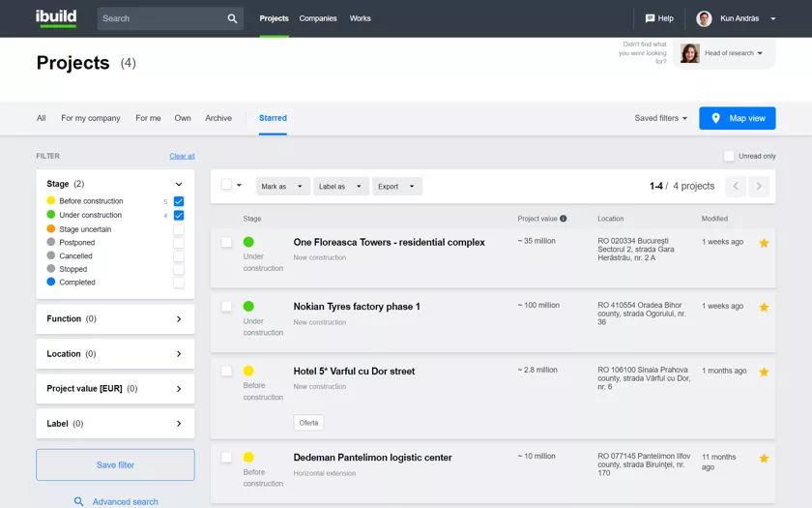This screenshot has height=508, width=812.
Task: Check Stage uncertain filter
Action: click(179, 229)
